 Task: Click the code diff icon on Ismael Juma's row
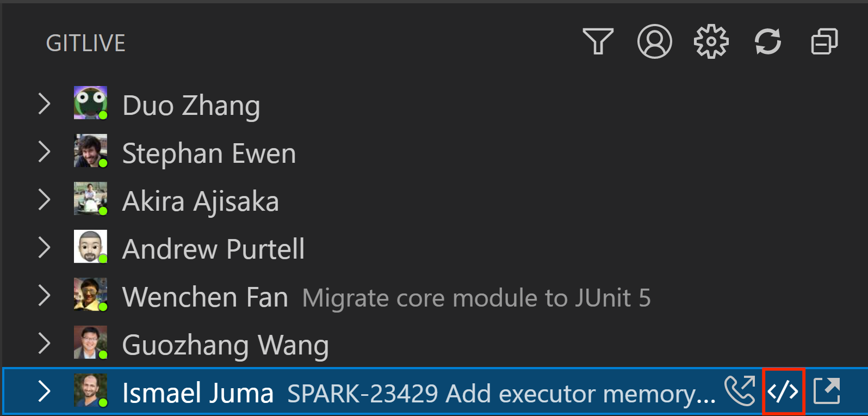click(783, 391)
